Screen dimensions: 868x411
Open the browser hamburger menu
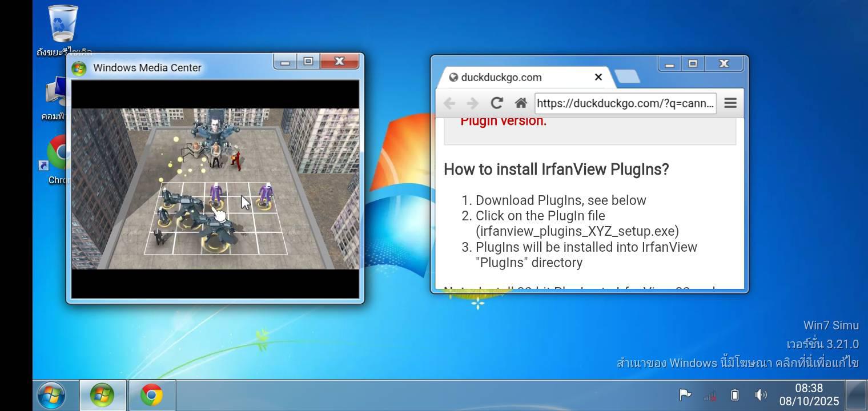click(730, 103)
